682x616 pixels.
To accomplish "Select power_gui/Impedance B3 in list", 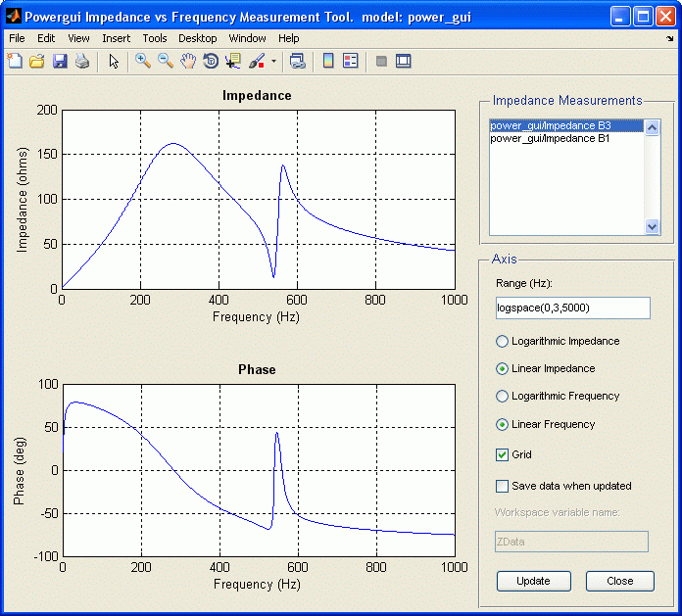I will tap(566, 125).
